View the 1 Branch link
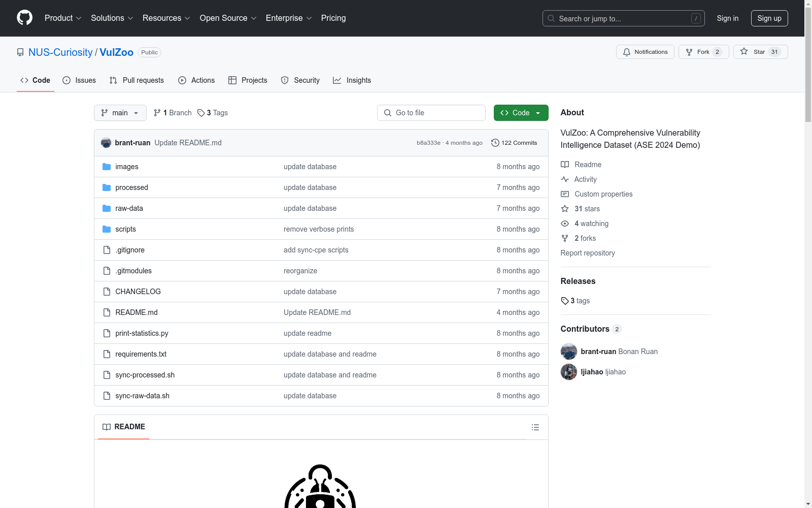 [x=173, y=113]
